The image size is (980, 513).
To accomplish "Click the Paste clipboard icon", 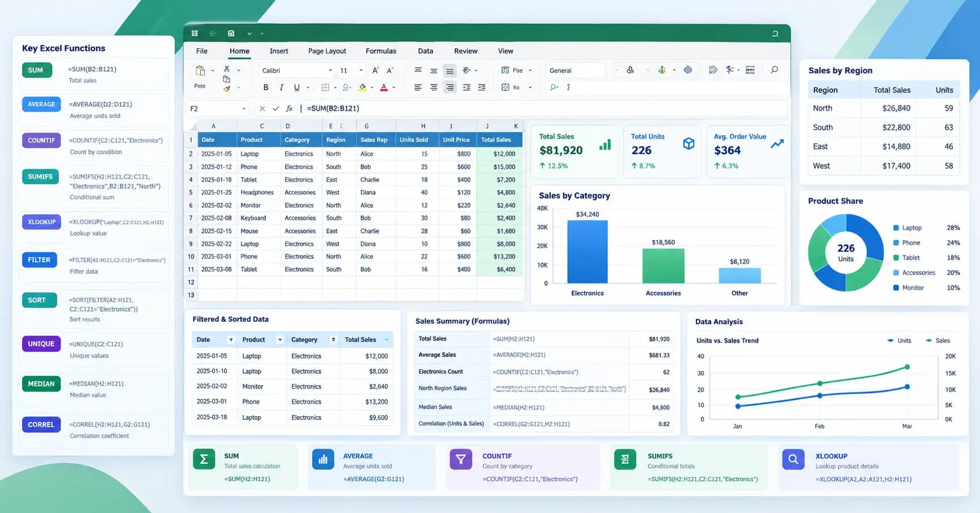I will click(x=200, y=71).
